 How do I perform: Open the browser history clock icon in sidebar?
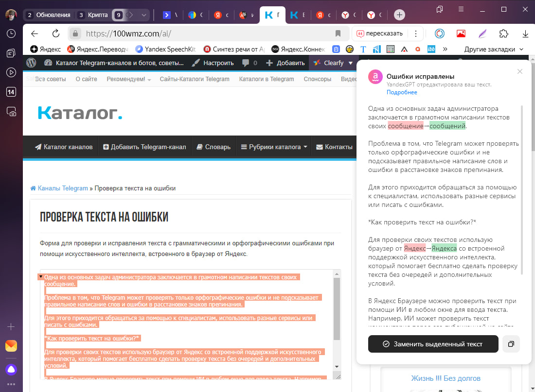pos(11,34)
